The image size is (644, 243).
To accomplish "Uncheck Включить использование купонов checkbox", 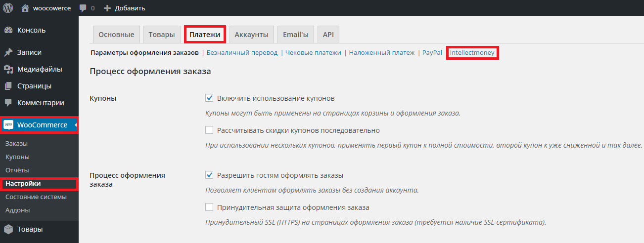I will point(209,98).
